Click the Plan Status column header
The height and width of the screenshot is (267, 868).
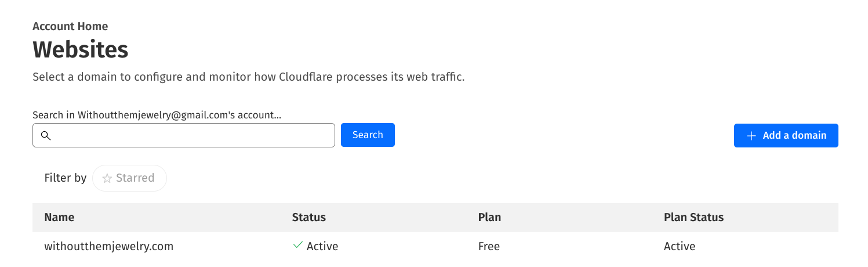point(693,218)
